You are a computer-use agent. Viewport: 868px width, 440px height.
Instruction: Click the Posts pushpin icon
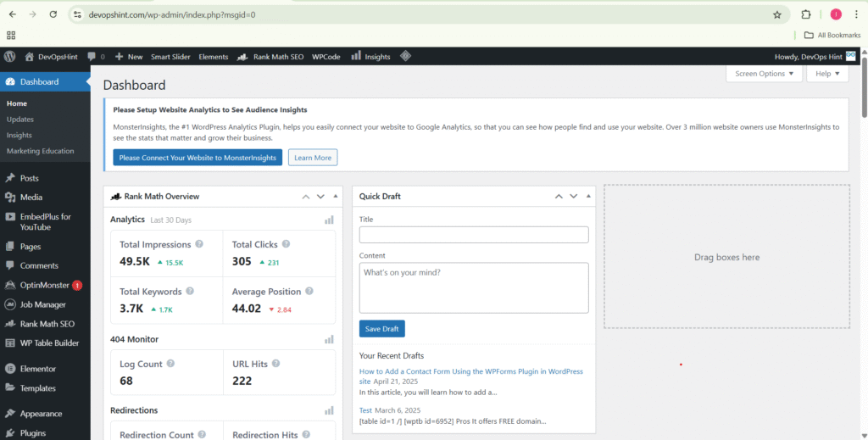[x=10, y=178]
